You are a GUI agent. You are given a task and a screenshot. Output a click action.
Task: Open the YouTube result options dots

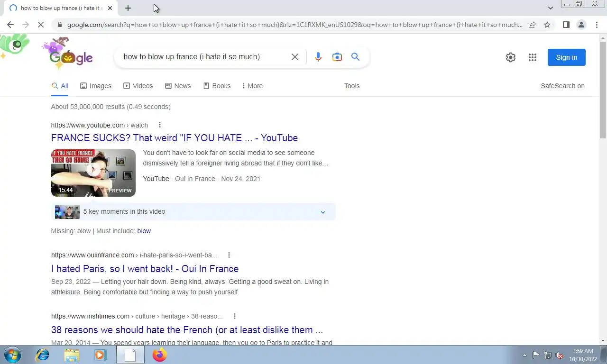(x=160, y=125)
